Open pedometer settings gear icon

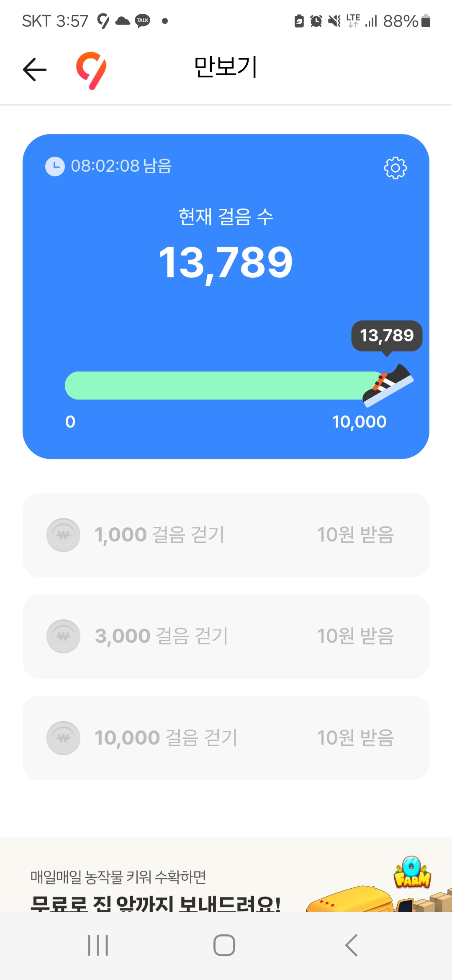coord(395,168)
